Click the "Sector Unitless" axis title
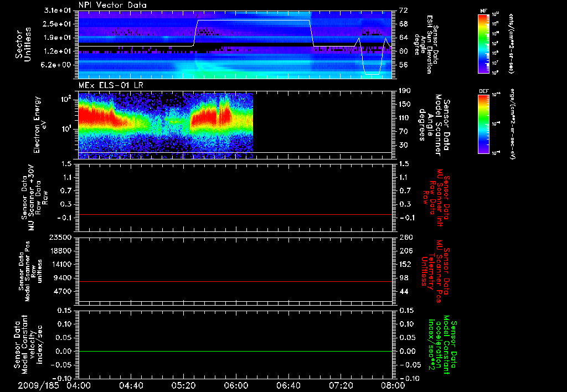Viewport: 567px width, 392px height. tap(23, 44)
